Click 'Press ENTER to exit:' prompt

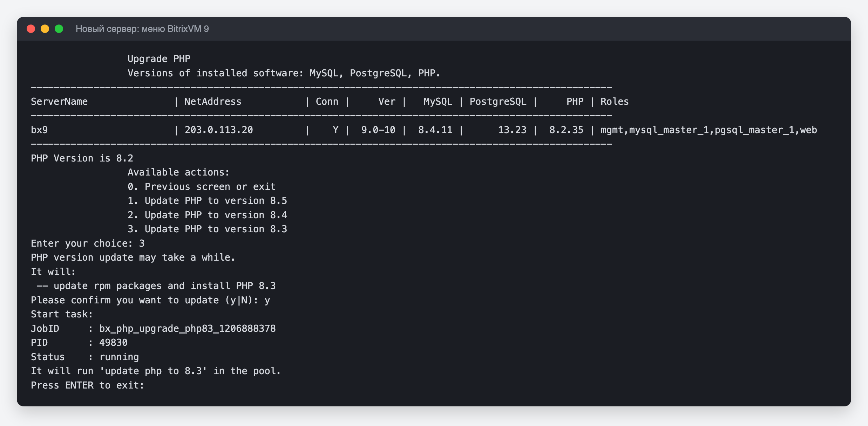click(88, 385)
